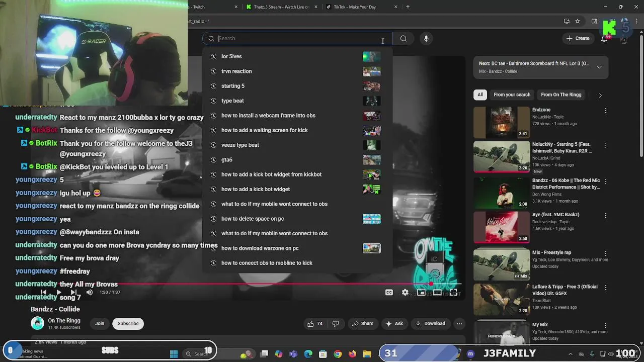Select 'veeze type beat' suggestion
This screenshot has height=362, width=644.
297,145
